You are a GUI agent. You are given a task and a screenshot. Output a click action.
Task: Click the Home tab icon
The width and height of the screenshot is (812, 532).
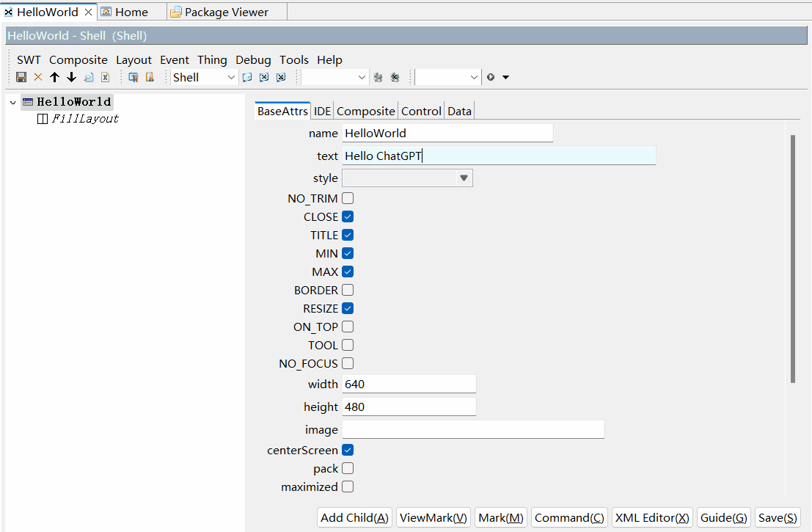click(x=106, y=12)
